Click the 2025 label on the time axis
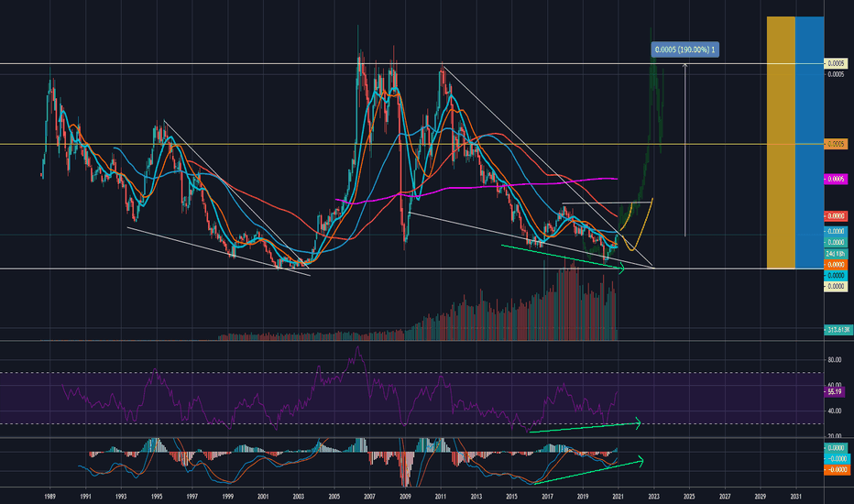 (689, 497)
